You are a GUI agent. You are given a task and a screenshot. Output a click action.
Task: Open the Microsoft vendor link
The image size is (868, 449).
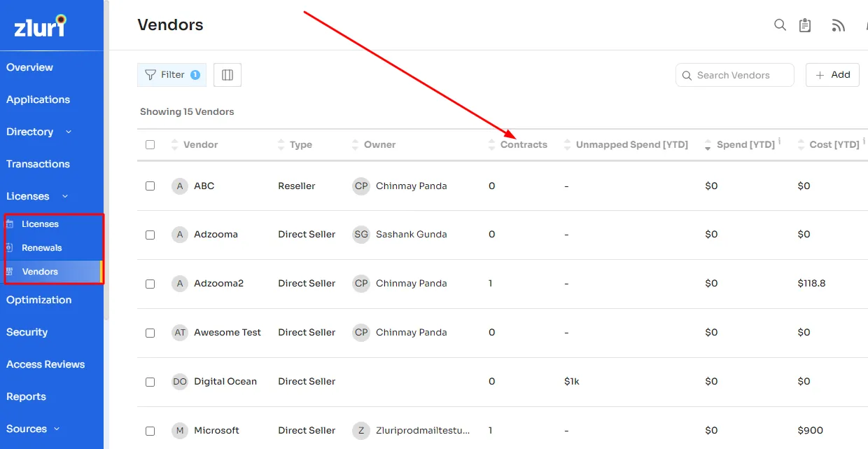click(x=216, y=431)
